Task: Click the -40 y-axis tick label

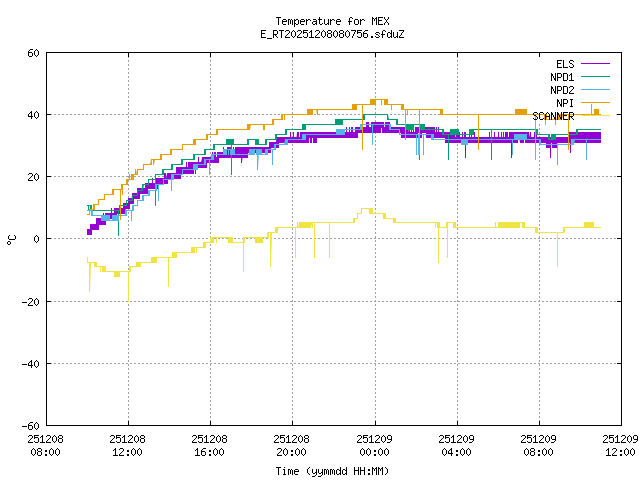Action: click(30, 363)
